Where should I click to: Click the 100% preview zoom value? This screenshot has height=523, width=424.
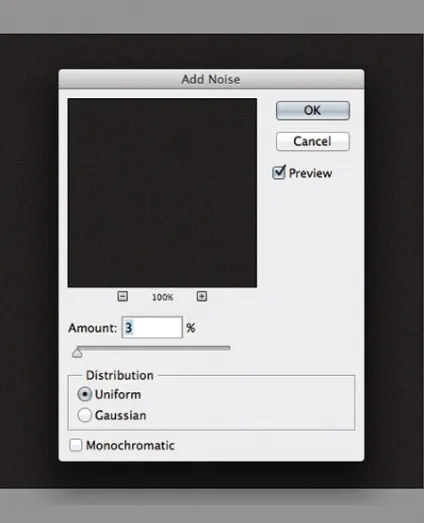162,297
